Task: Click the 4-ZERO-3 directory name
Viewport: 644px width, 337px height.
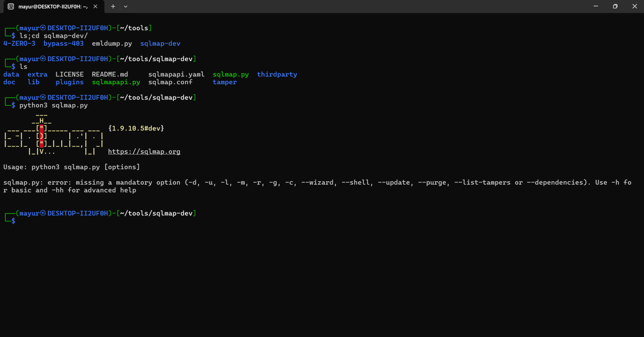Action: [x=19, y=43]
